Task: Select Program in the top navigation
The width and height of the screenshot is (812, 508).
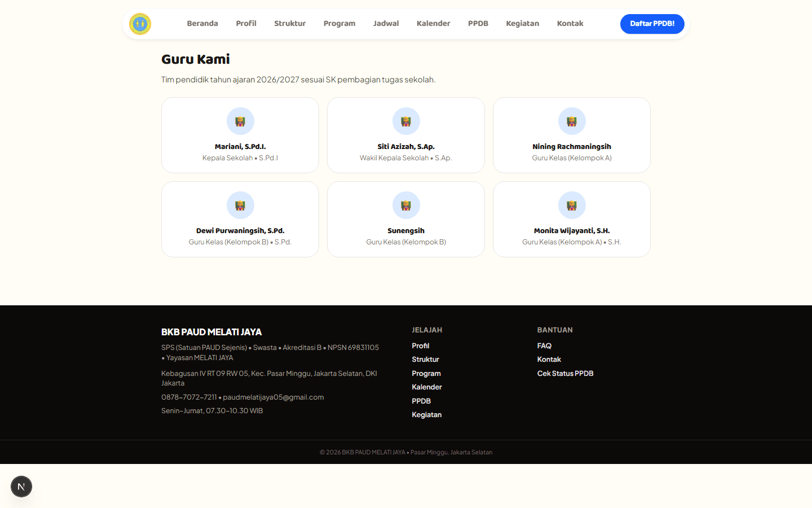Action: click(339, 24)
